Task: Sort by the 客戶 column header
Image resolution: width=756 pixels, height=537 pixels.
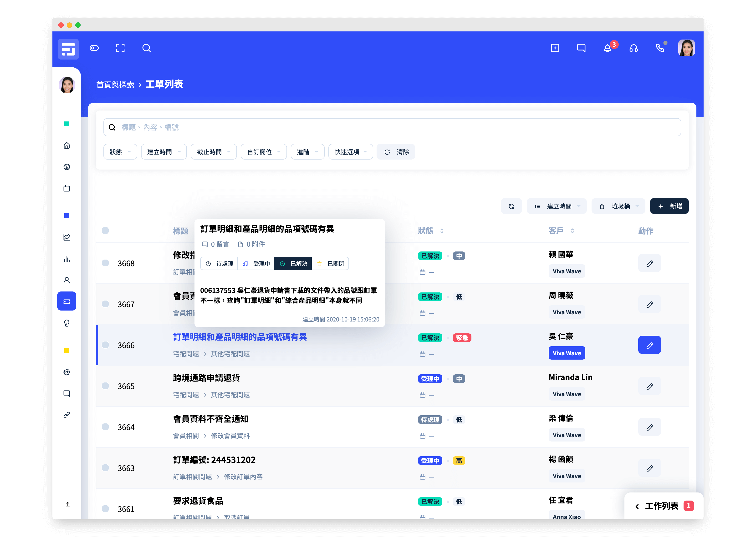Action: (562, 231)
